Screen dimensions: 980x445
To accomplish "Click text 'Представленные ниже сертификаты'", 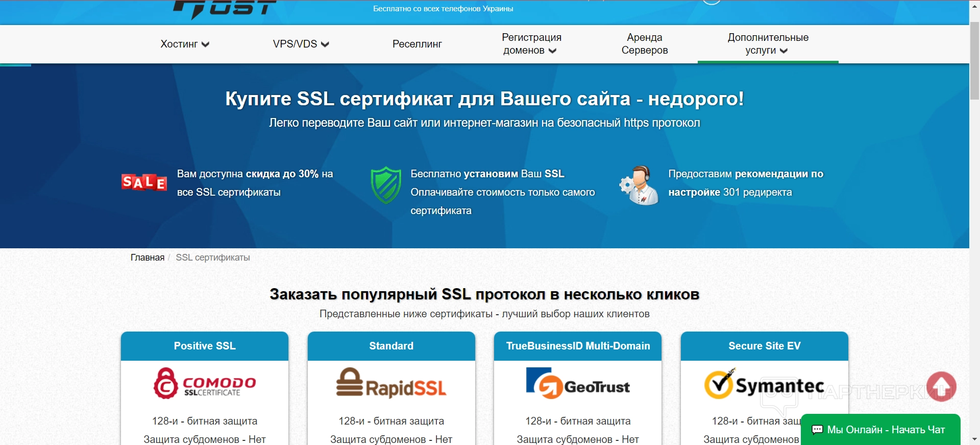I will pyautogui.click(x=484, y=314).
